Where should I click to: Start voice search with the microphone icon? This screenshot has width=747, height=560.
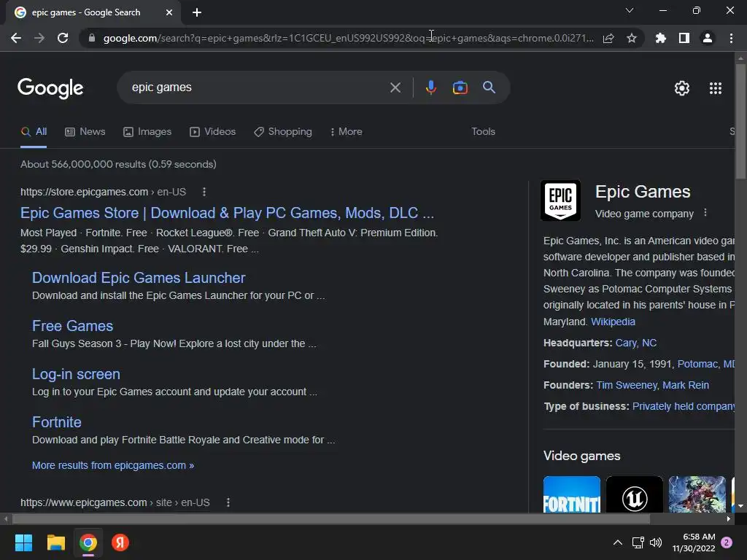point(430,87)
